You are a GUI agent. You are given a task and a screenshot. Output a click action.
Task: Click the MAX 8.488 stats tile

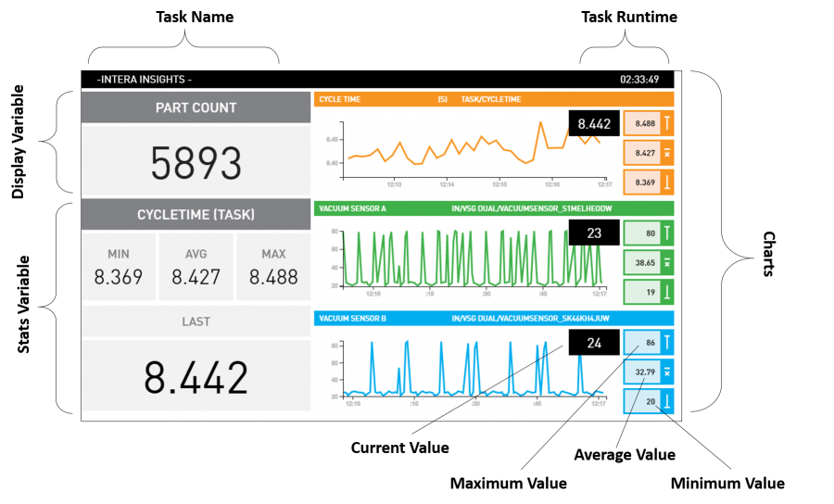[273, 267]
